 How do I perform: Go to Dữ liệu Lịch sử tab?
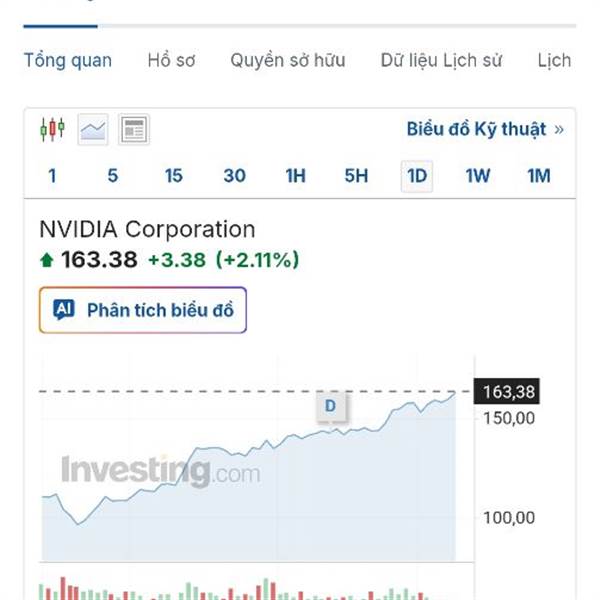(x=441, y=60)
